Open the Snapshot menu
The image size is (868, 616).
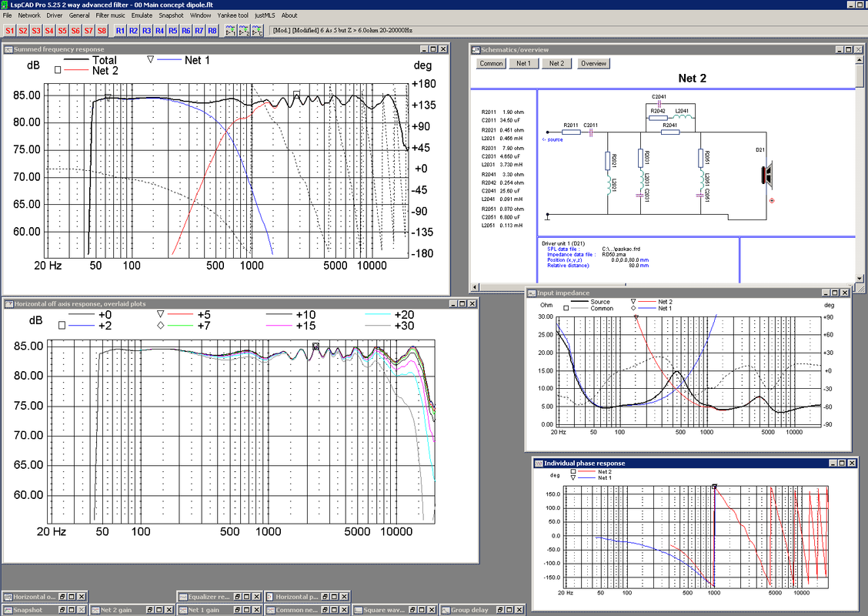[x=171, y=15]
